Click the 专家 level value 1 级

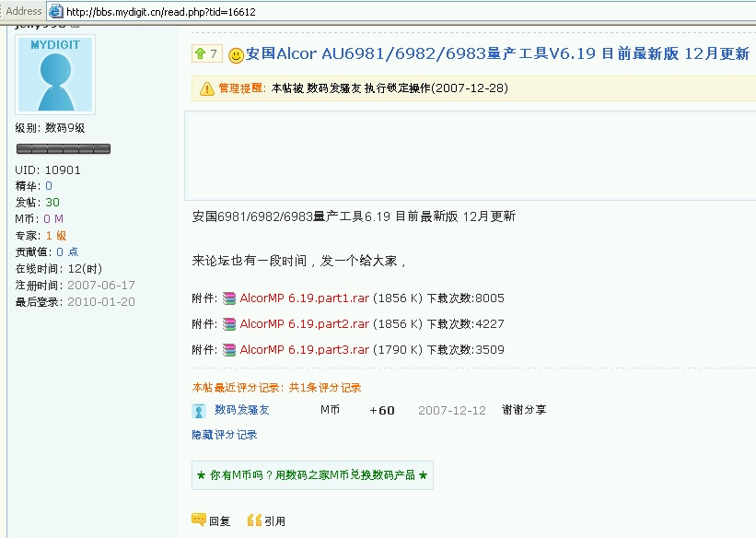(x=56, y=236)
